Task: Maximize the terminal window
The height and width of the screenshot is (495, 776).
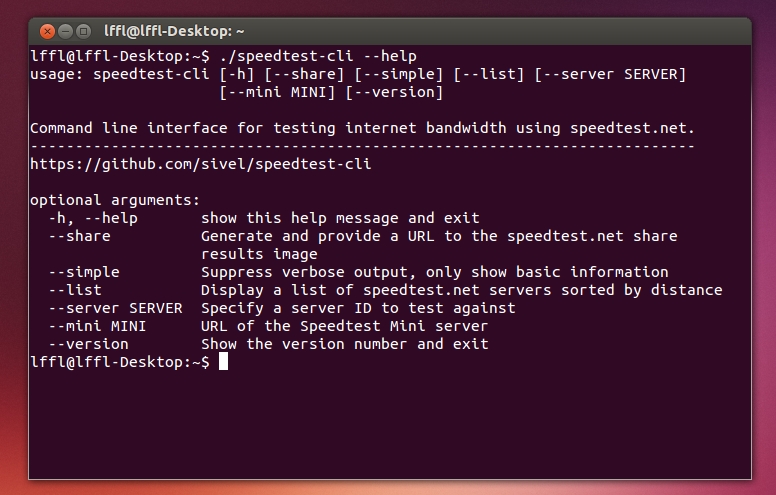Action: click(84, 32)
